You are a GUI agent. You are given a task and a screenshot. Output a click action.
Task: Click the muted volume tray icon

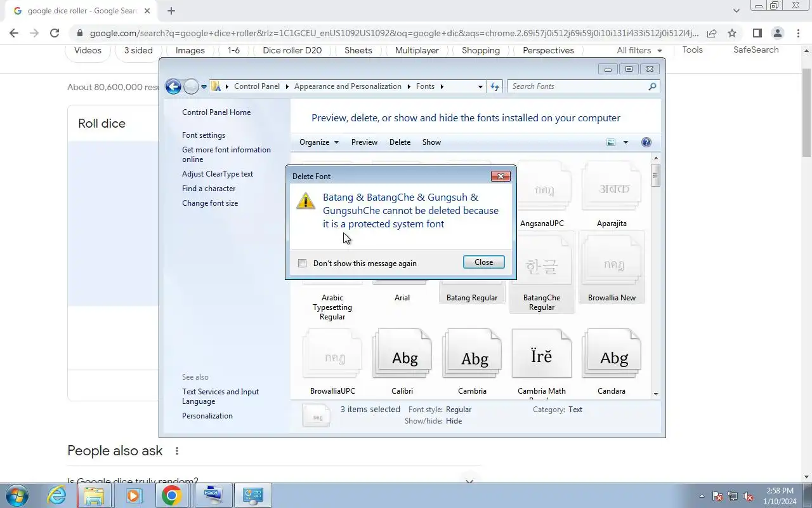[x=749, y=496]
